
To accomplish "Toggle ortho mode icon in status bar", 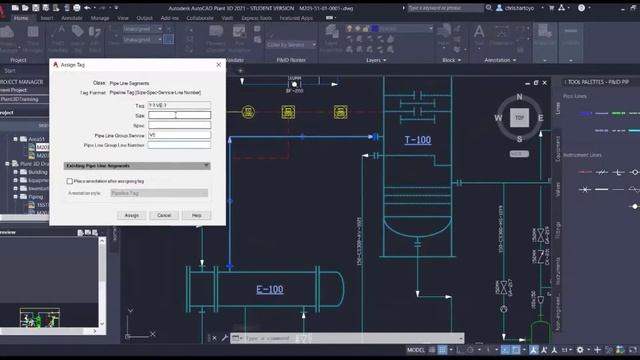I will [x=460, y=350].
